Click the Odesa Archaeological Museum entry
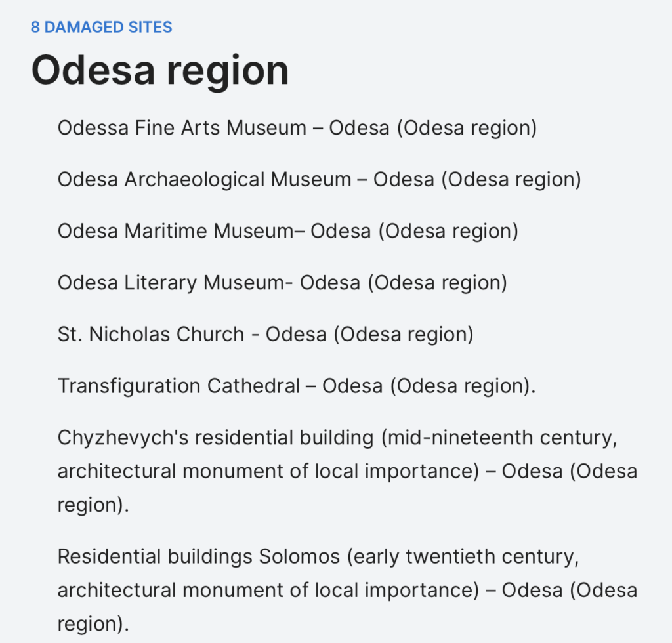Viewport: 672px width, 643px height. point(320,179)
